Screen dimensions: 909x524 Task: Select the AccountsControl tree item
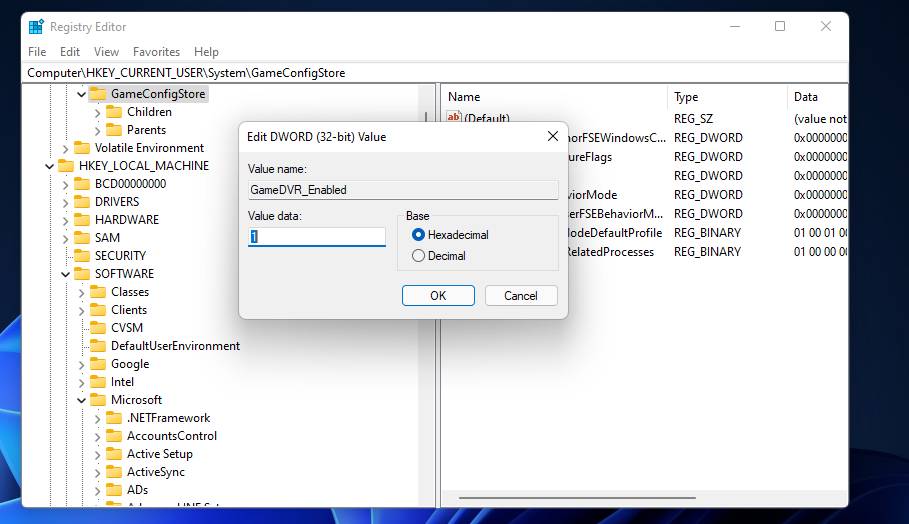(172, 435)
